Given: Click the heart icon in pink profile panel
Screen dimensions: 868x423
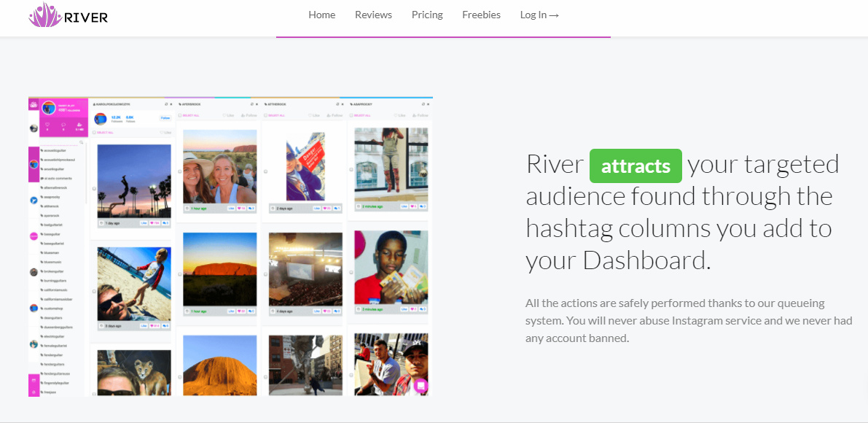Looking at the screenshot, I should coord(47,125).
